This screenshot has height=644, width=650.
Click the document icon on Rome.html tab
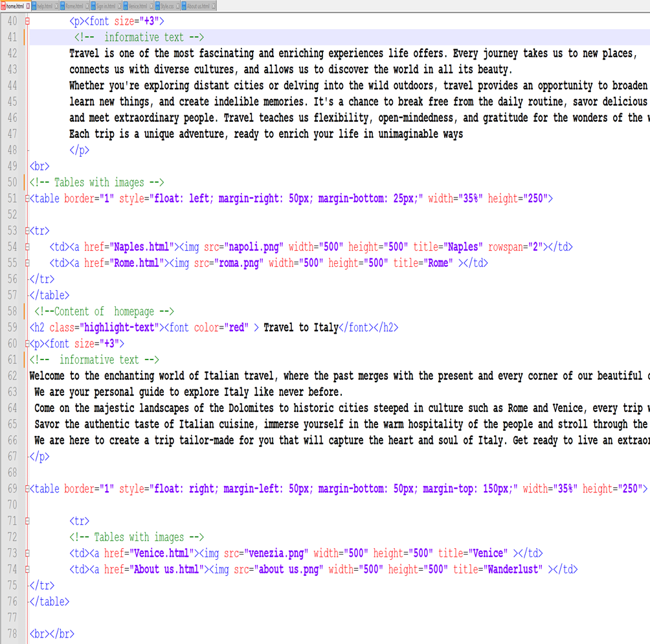point(63,5)
